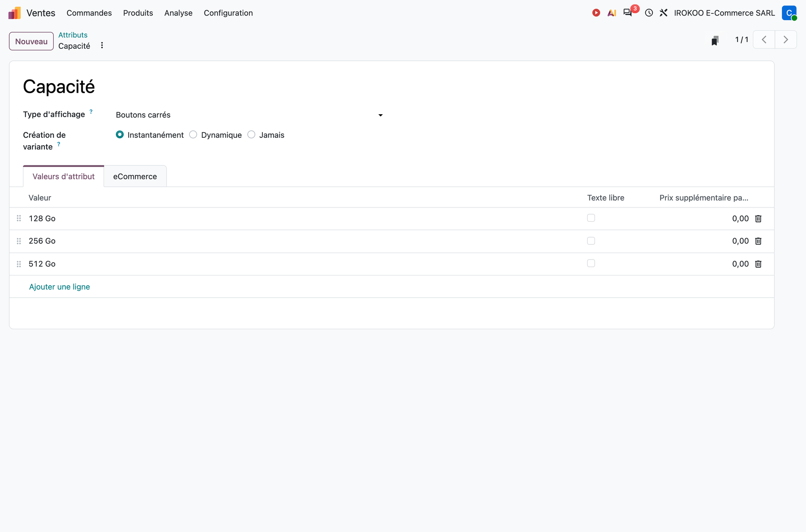This screenshot has width=806, height=532.
Task: Click the Création de variante help mark
Action: point(59,144)
